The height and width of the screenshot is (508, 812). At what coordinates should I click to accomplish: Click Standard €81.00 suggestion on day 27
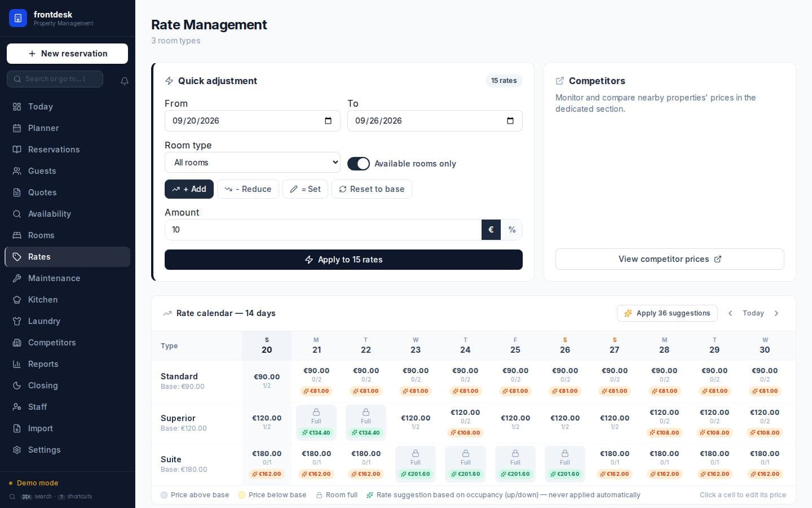point(615,391)
